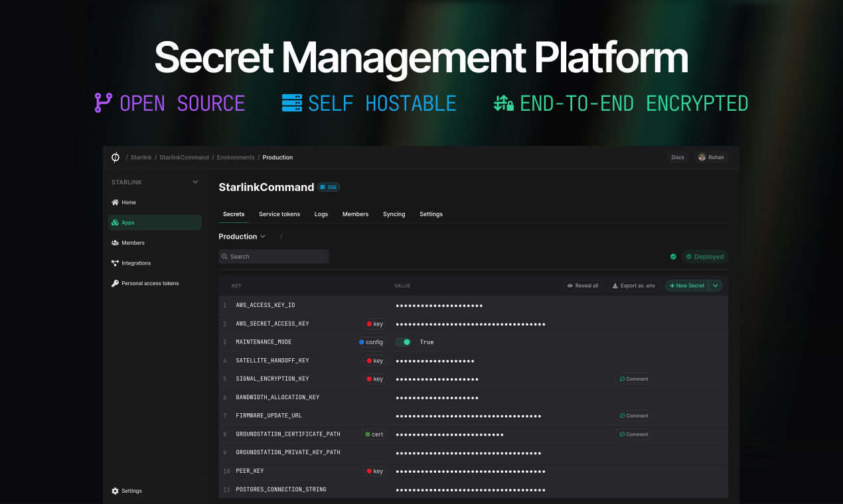Click the Search secrets field

coord(273,257)
